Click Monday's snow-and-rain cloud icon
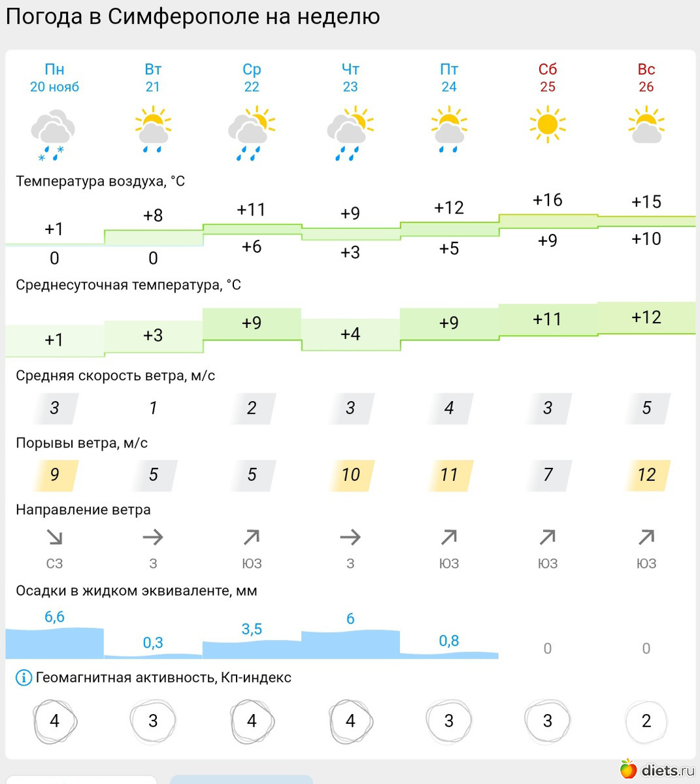This screenshot has height=784, width=700. click(x=53, y=133)
